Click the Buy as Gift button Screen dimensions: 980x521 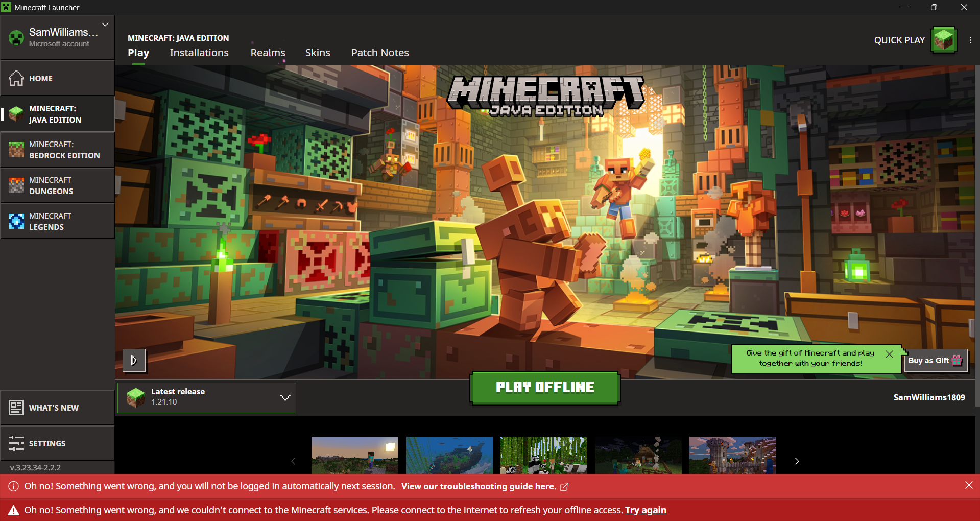935,360
